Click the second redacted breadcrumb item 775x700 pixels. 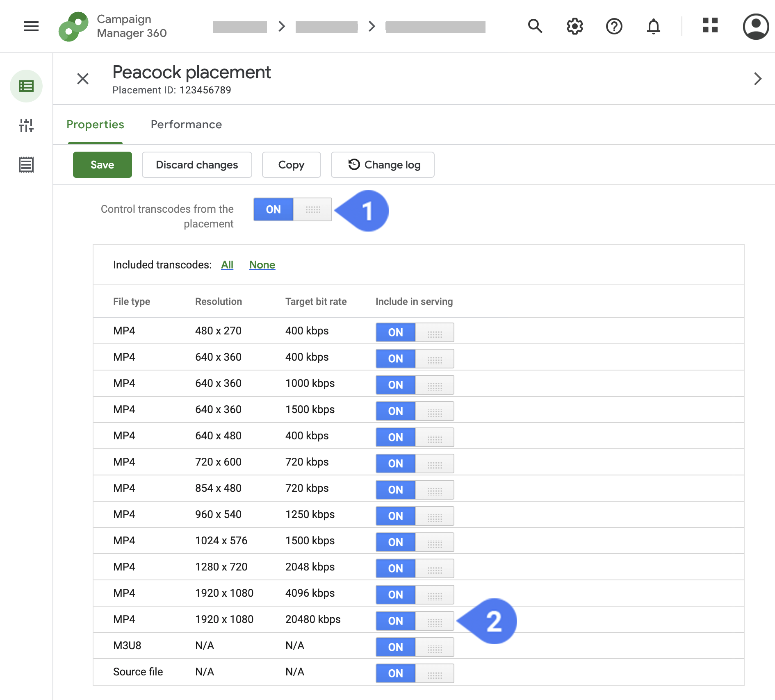[x=326, y=27]
